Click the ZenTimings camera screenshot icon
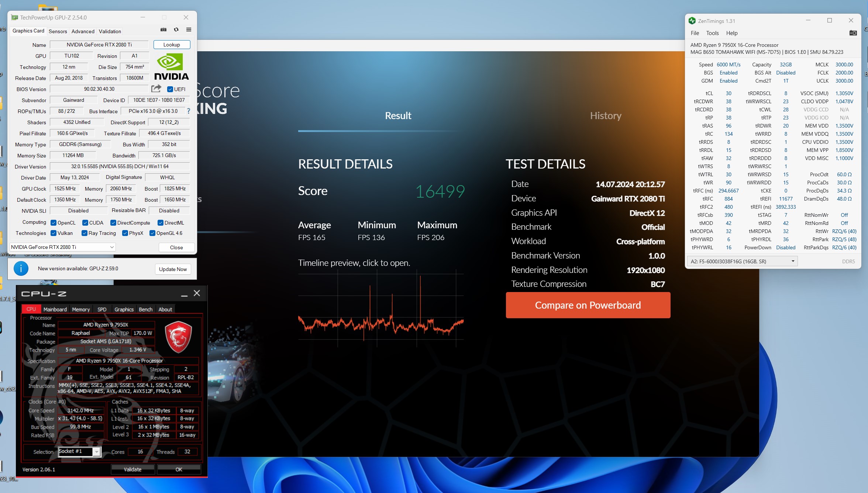Viewport: 868px width, 493px height. pyautogui.click(x=853, y=33)
